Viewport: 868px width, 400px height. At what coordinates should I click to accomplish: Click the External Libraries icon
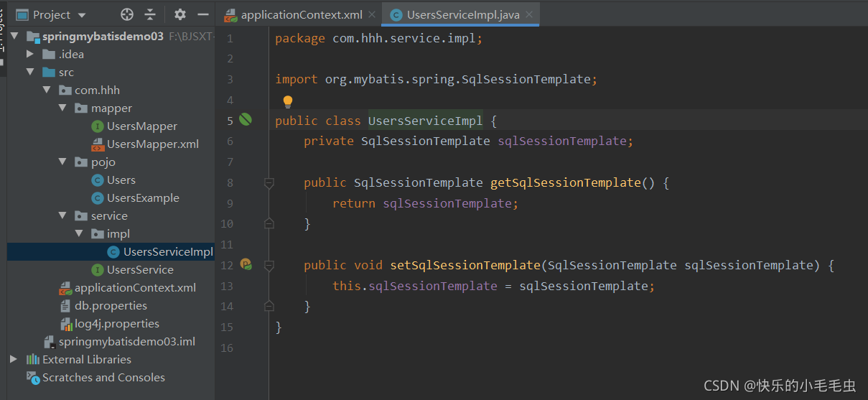click(33, 359)
